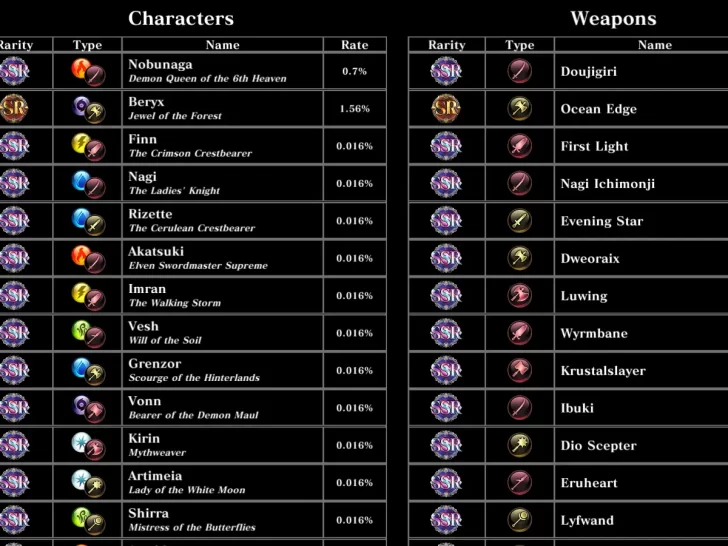Click the SR rarity badge for Ocean Edge
The height and width of the screenshot is (546, 728).
click(x=446, y=108)
